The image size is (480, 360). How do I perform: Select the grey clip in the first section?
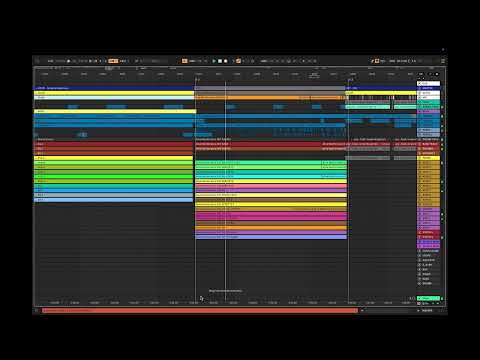click(x=114, y=195)
